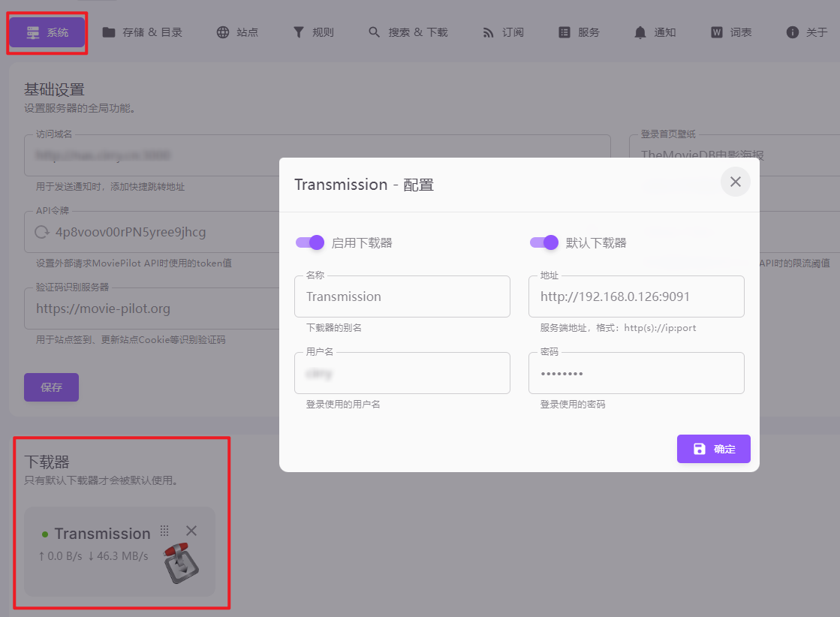This screenshot has width=840, height=617.
Task: Go to the 搜索 & 下载 tab
Action: (408, 32)
